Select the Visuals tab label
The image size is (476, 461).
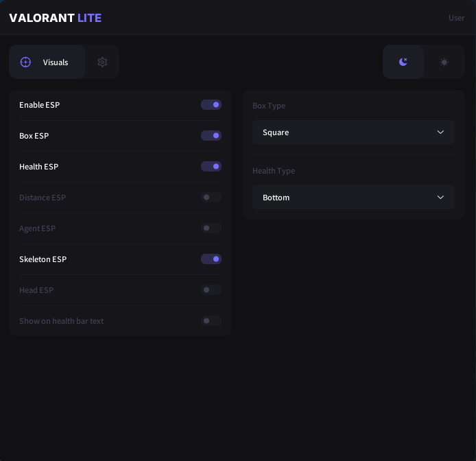click(x=56, y=62)
